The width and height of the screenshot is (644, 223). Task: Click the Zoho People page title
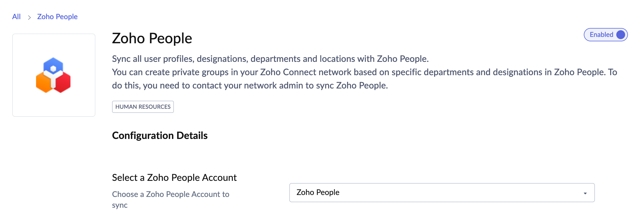(152, 38)
